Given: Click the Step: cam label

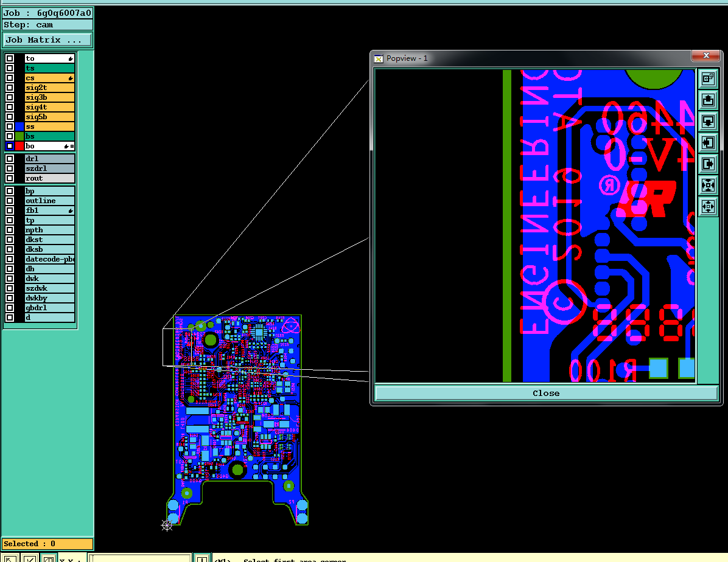Looking at the screenshot, I should click(29, 25).
